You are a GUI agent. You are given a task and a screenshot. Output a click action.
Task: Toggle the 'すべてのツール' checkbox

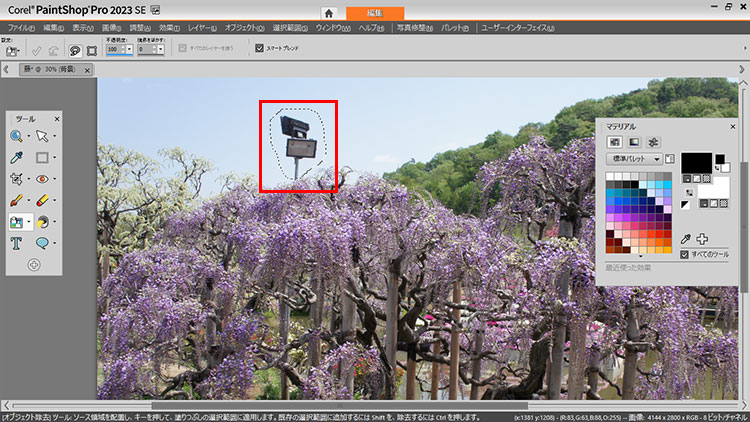[684, 254]
